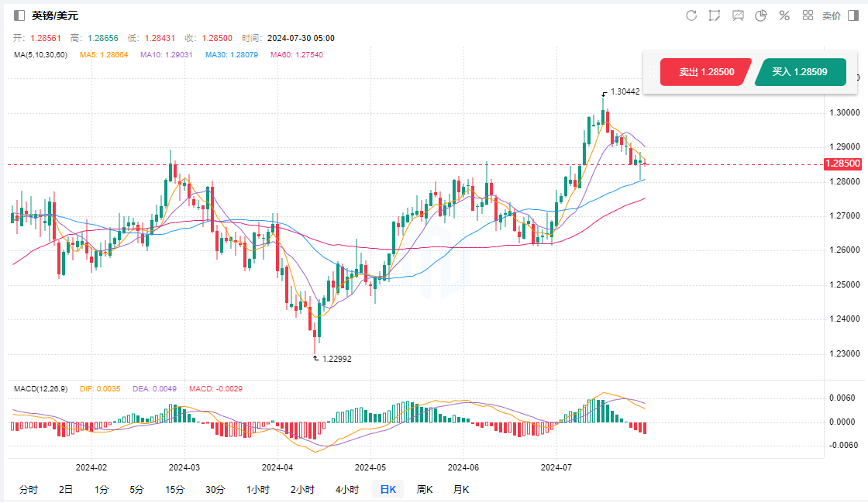The height and width of the screenshot is (503, 868).
Task: Switch to the 分时 timeframe tab
Action: 28,489
